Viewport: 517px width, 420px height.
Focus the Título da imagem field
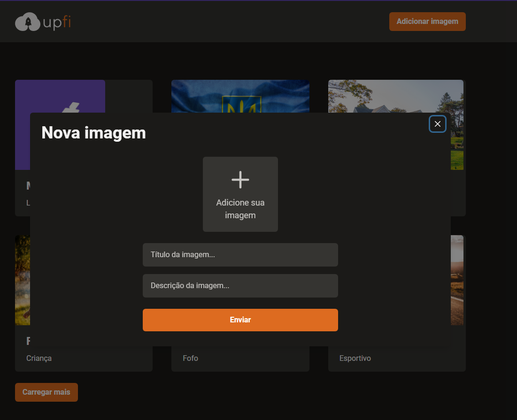tap(240, 255)
